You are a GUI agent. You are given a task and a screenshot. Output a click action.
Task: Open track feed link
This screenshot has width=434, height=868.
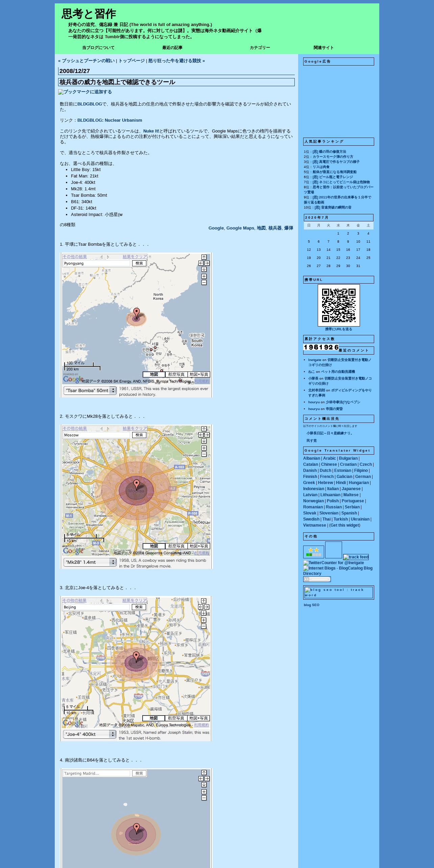356,557
